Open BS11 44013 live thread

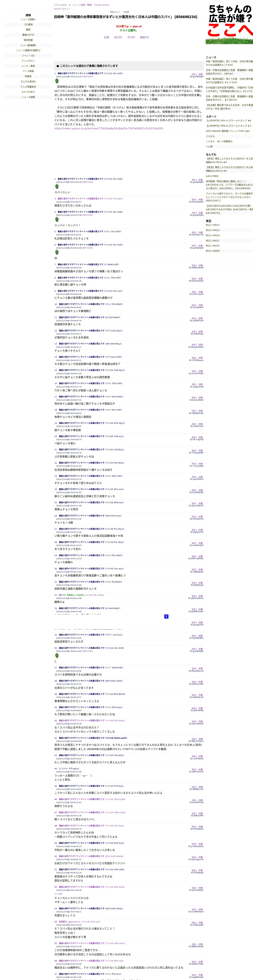[213, 230]
